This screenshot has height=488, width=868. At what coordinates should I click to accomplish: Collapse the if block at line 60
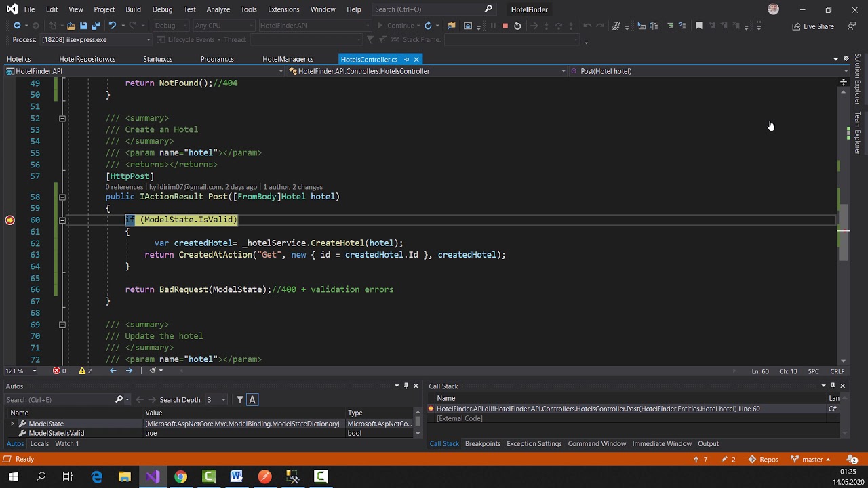tap(62, 220)
